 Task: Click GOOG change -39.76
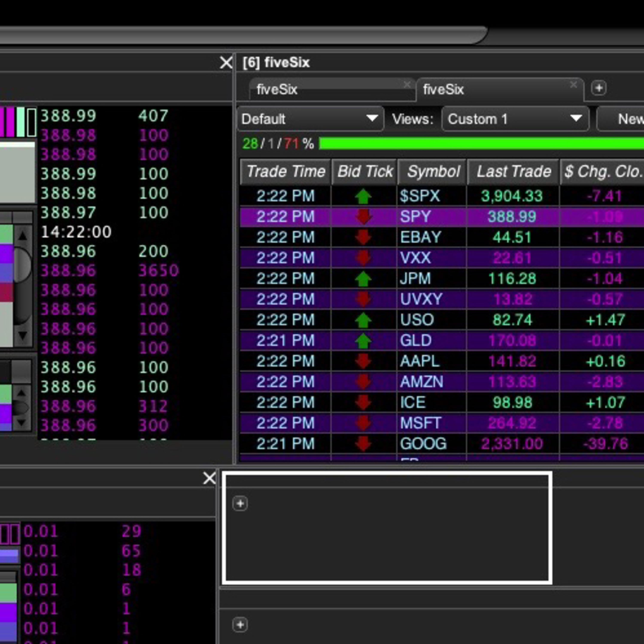[605, 444]
